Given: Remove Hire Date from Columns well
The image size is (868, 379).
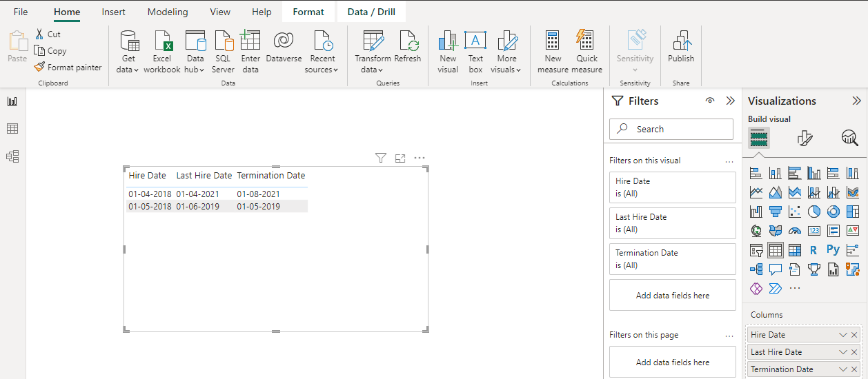Looking at the screenshot, I should pos(854,335).
